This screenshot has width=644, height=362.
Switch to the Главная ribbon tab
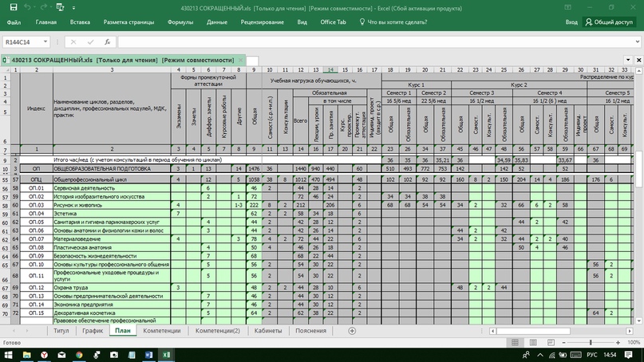[46, 22]
